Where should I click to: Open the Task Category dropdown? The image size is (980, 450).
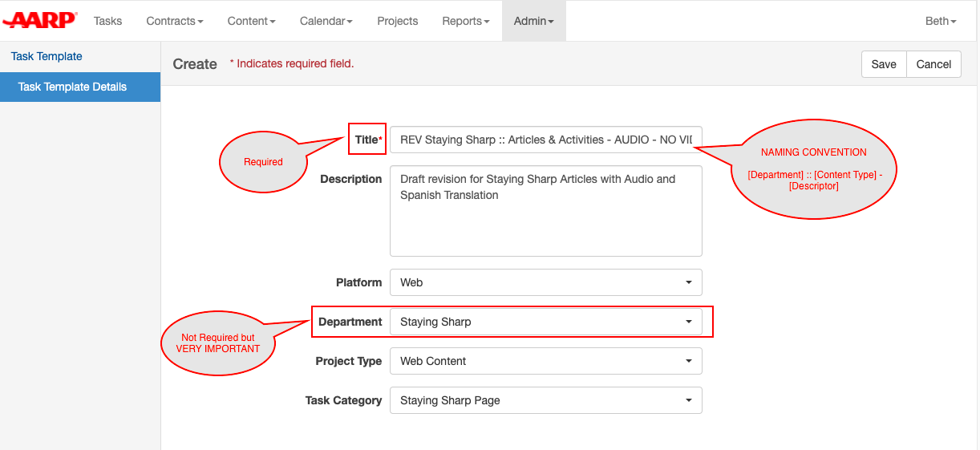[x=546, y=400]
